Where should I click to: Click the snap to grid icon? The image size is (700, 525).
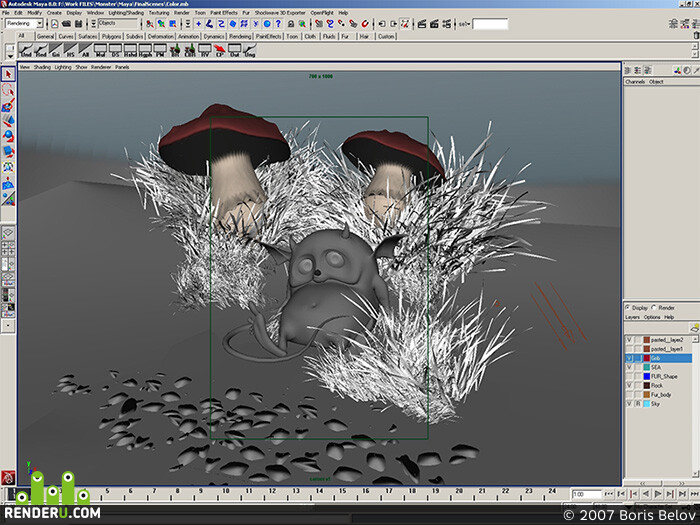[x=318, y=24]
